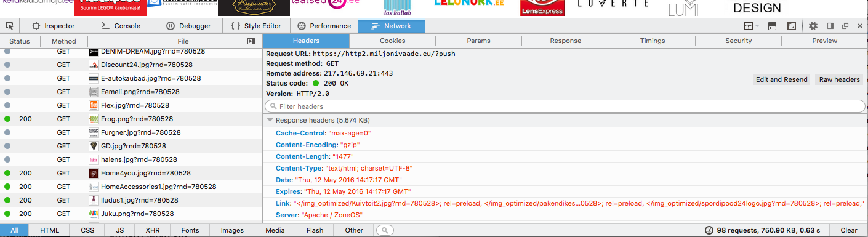Switch to the Performance panel
Viewport: 868px width, 237px height.
pos(323,26)
